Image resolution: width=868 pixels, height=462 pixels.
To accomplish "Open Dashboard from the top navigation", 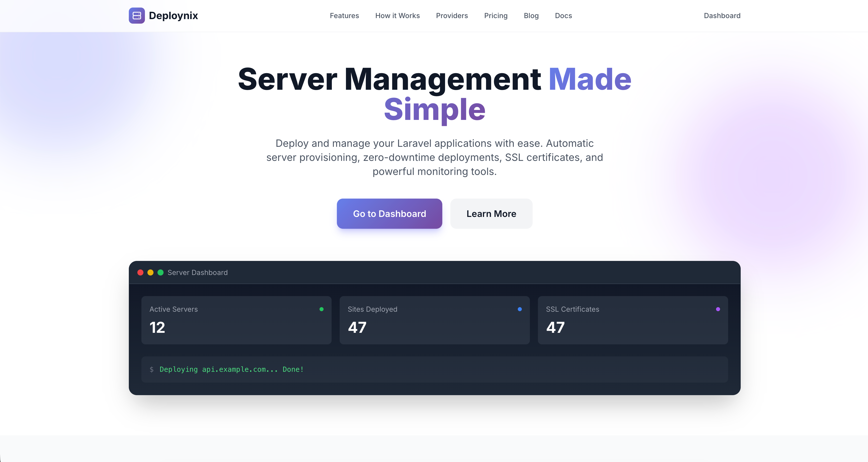I will tap(722, 16).
